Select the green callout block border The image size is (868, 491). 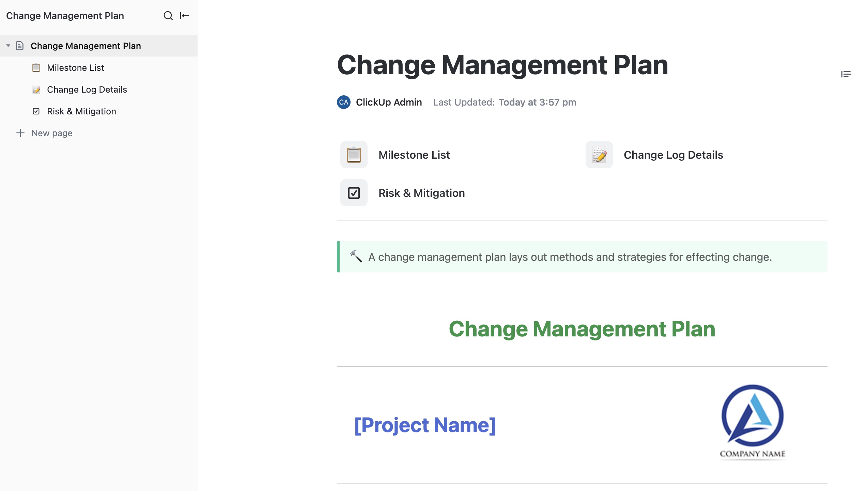338,256
